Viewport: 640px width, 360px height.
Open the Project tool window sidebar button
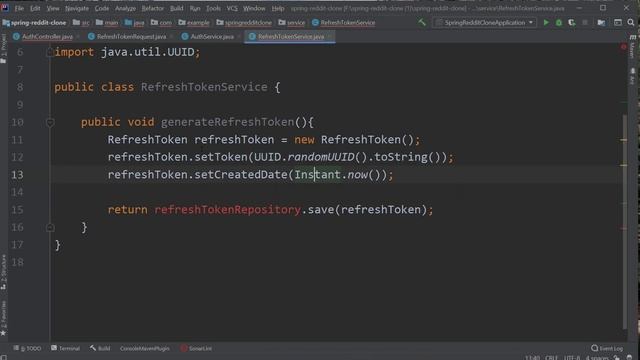pos(4,49)
